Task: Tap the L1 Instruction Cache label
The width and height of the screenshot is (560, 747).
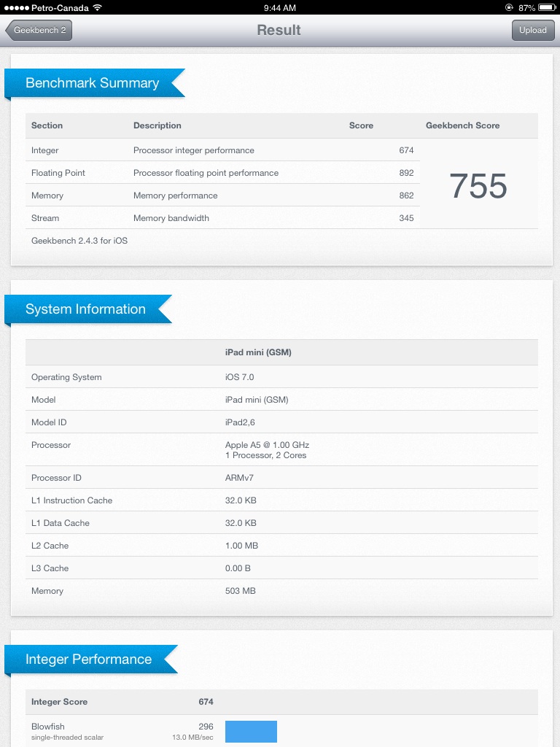Action: coord(72,500)
